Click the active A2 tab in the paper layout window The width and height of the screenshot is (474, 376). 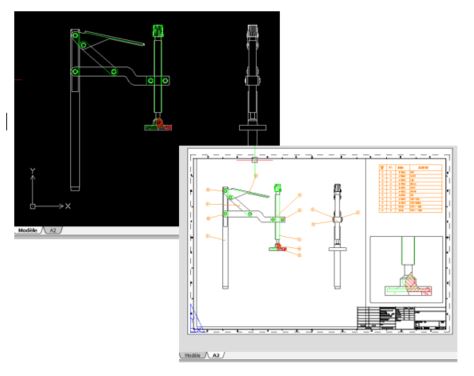[216, 355]
